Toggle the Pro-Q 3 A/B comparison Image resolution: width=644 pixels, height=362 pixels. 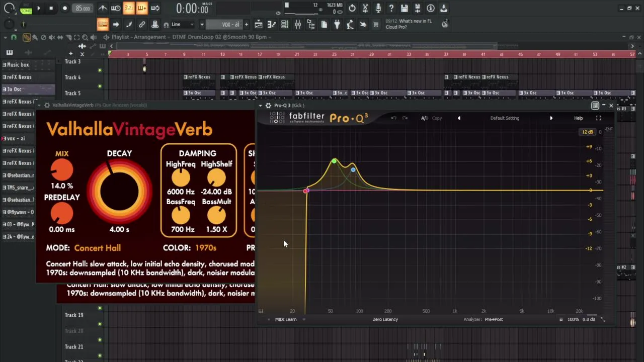point(424,118)
